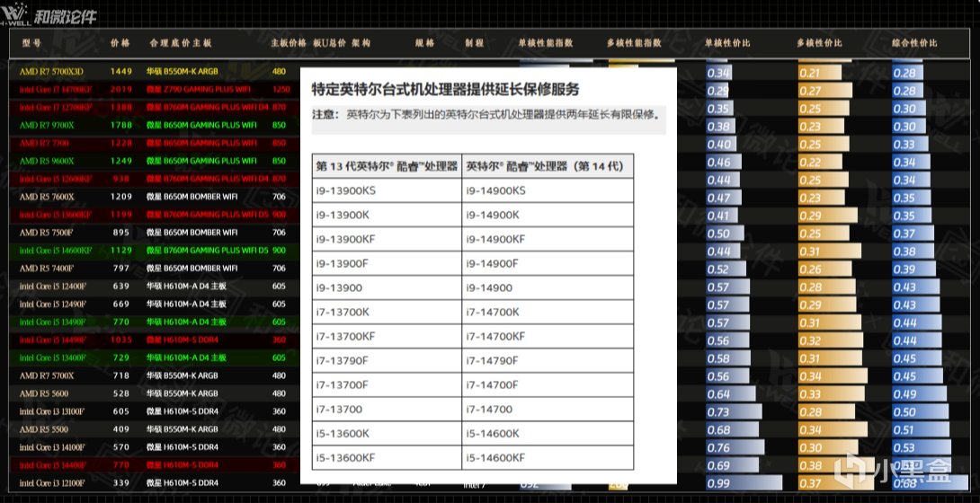Click motherboard price 1250 in i7 14700KF row
The width and height of the screenshot is (980, 503).
[x=281, y=89]
